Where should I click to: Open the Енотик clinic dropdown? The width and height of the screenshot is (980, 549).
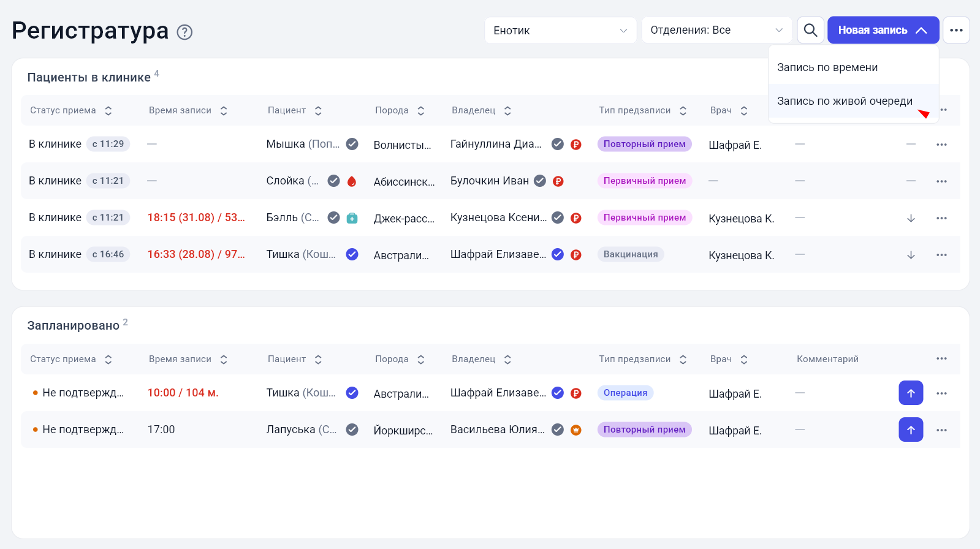click(560, 30)
